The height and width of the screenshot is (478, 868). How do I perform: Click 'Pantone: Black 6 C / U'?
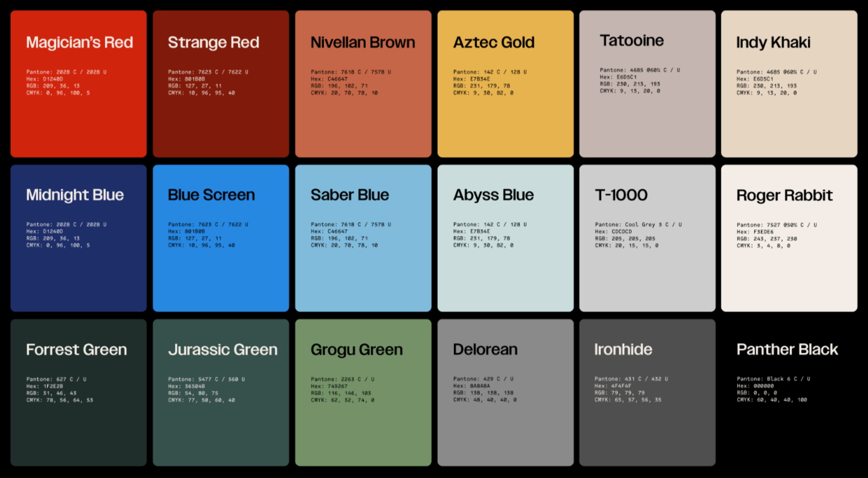(774, 379)
